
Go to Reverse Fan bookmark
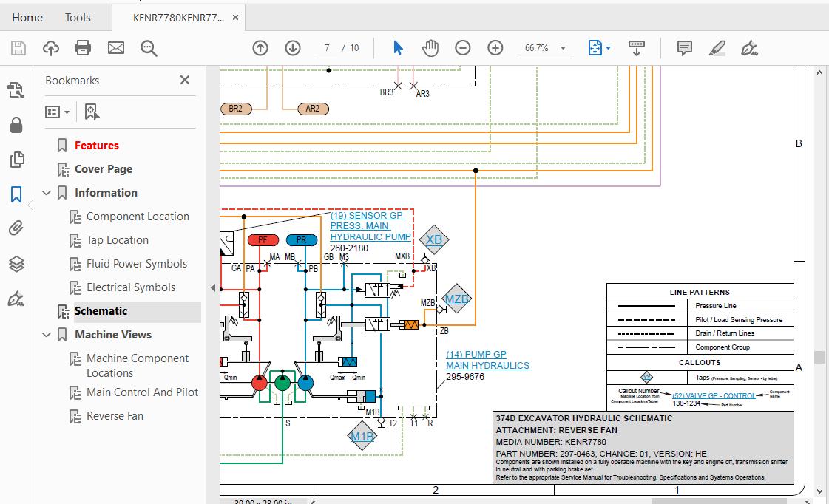point(115,416)
